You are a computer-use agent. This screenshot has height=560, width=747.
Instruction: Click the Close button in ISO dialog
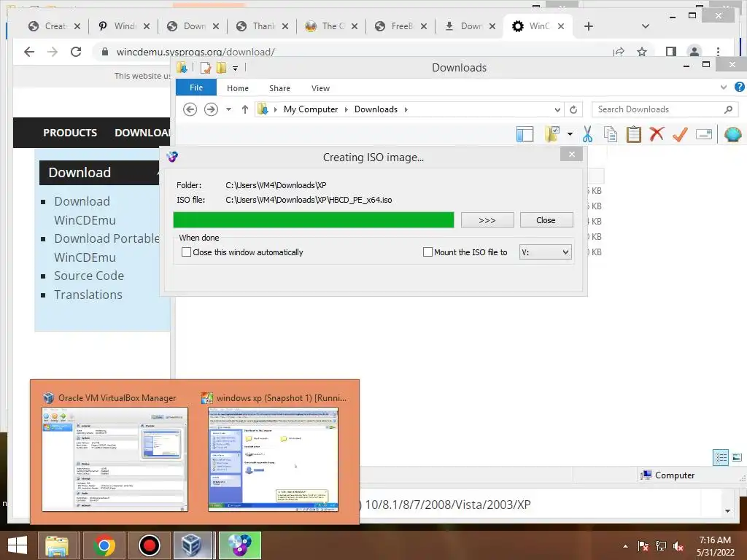[x=546, y=220]
